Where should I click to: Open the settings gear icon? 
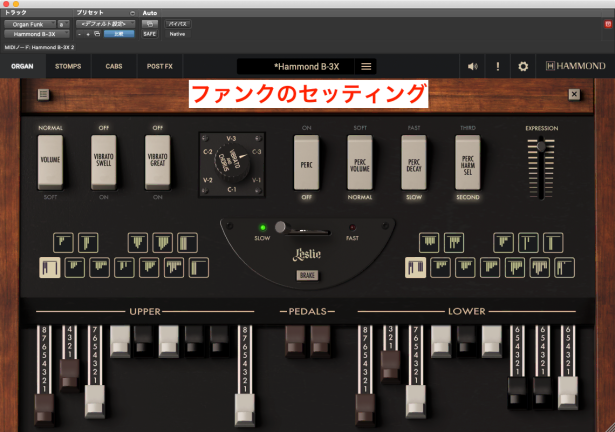(x=522, y=66)
